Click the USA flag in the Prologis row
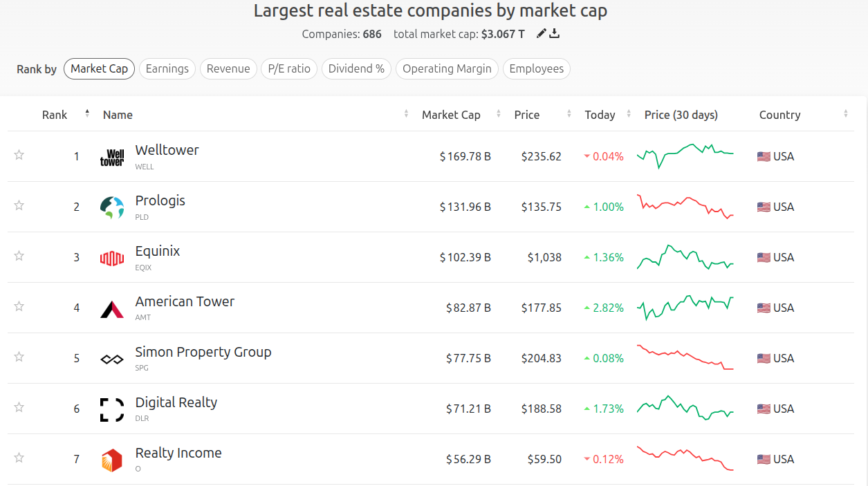The height and width of the screenshot is (486, 868). [x=764, y=207]
